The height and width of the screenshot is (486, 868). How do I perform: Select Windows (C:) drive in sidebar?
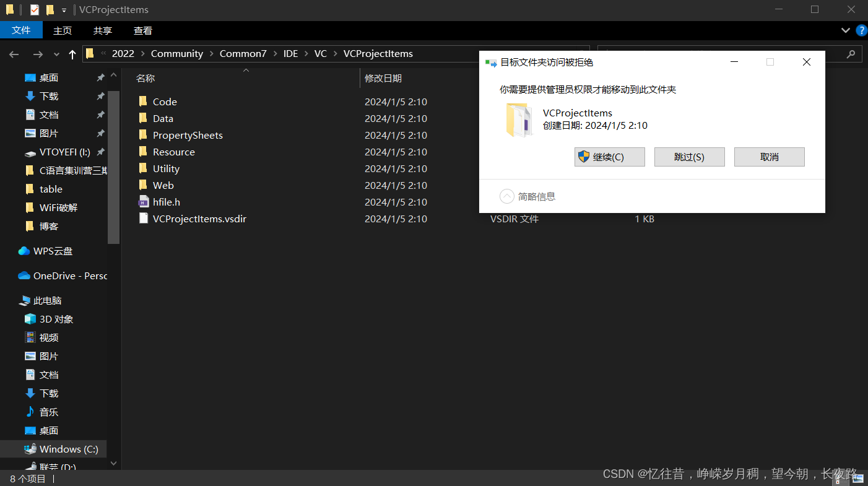[61, 449]
